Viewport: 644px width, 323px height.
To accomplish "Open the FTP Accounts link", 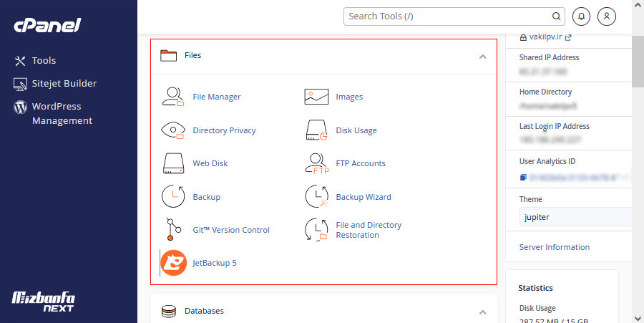I will [x=361, y=163].
